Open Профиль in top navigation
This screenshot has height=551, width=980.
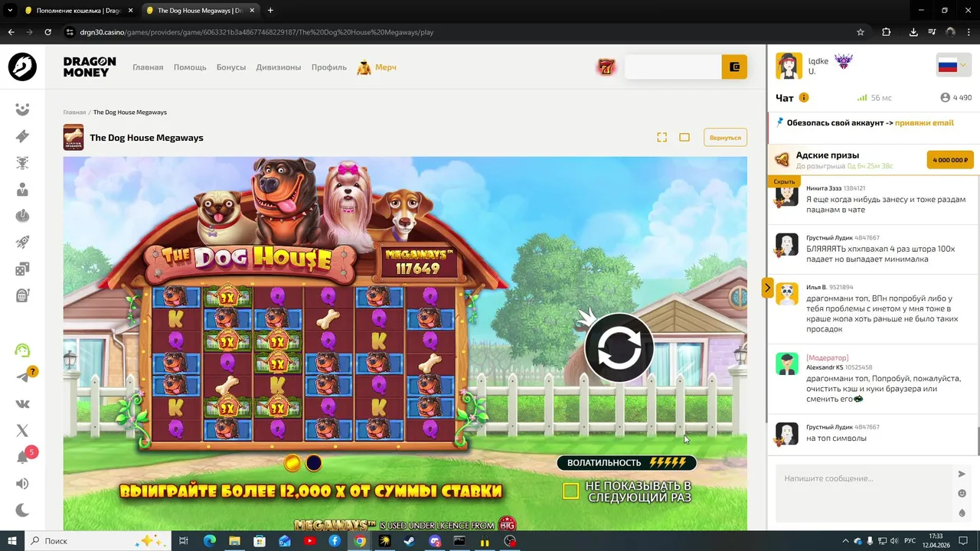(x=329, y=67)
